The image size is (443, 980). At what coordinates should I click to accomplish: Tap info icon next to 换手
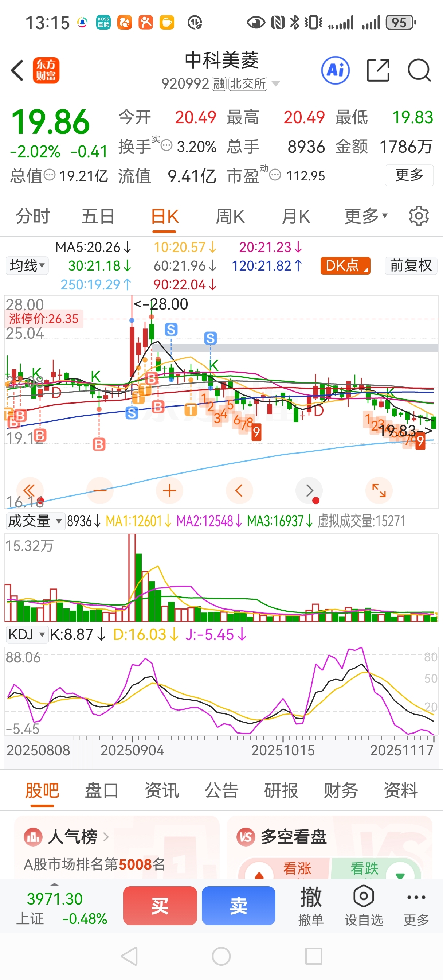[166, 145]
